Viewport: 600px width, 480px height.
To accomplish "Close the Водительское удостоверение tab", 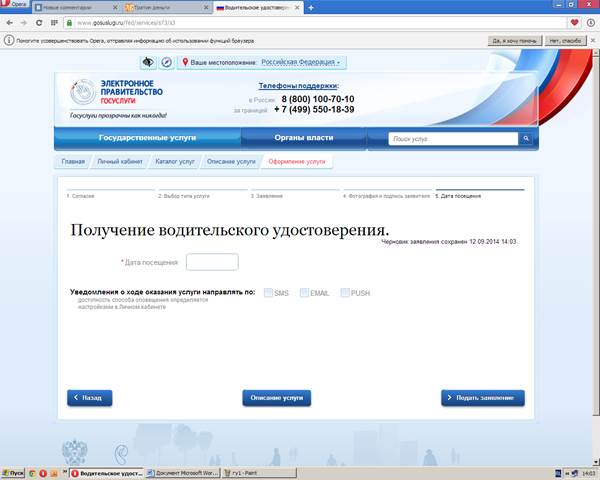I will [x=297, y=8].
